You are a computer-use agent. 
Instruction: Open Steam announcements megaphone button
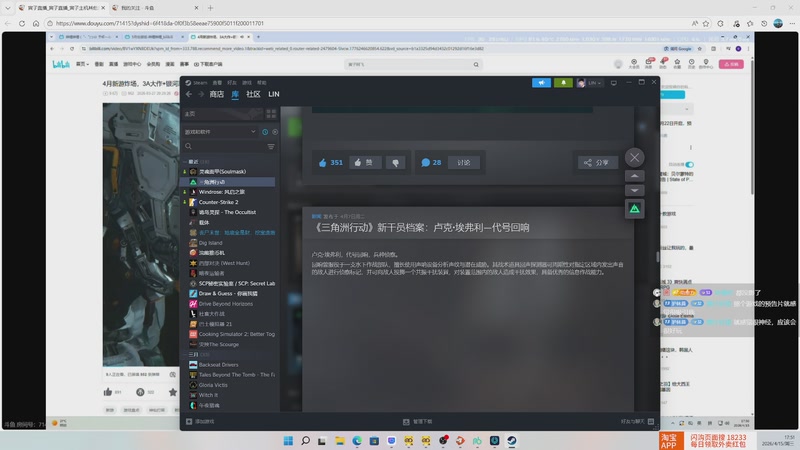pyautogui.click(x=541, y=83)
